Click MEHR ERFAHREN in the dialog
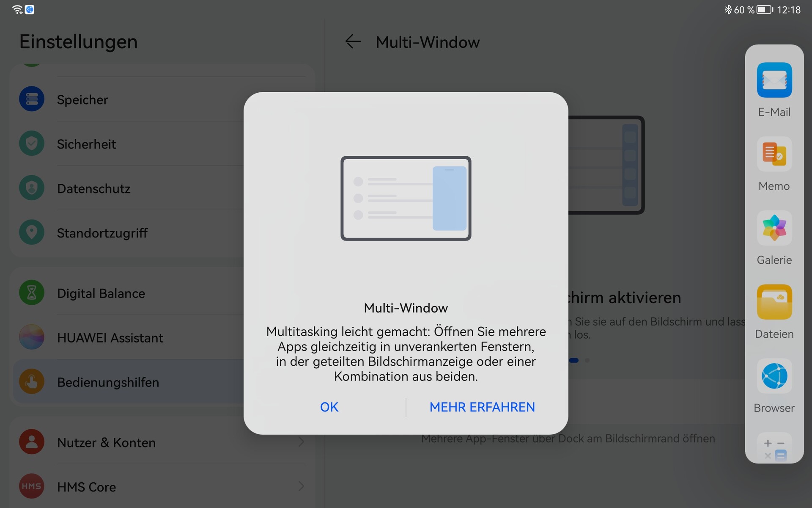 pos(482,407)
